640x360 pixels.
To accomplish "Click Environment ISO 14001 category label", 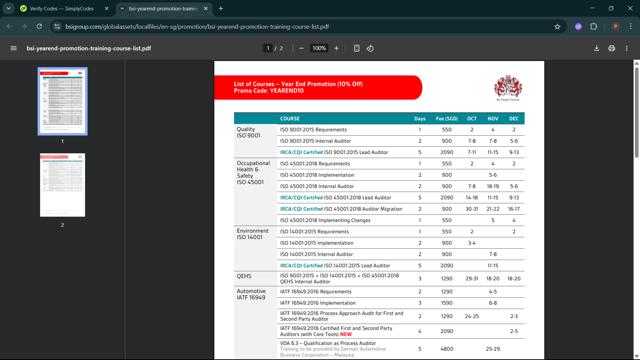I will [253, 234].
